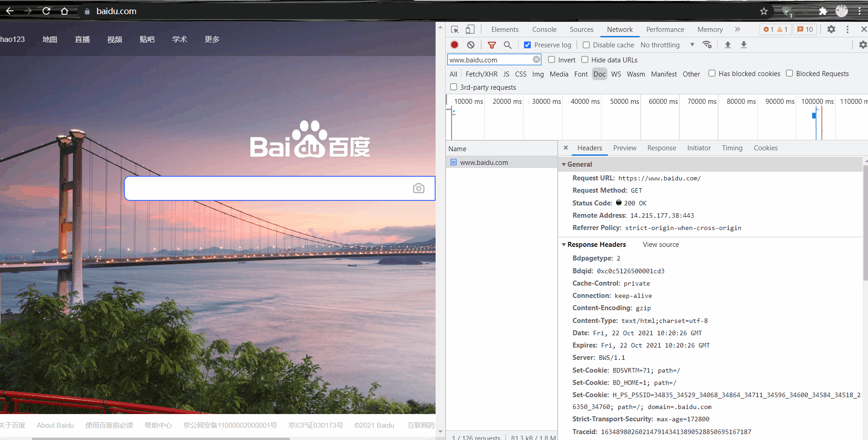The width and height of the screenshot is (868, 440).
Task: Open the hao123 link
Action: pos(12,39)
